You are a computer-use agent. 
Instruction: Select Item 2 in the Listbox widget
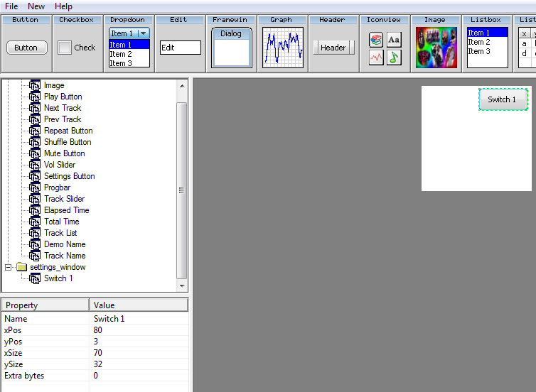[x=479, y=42]
